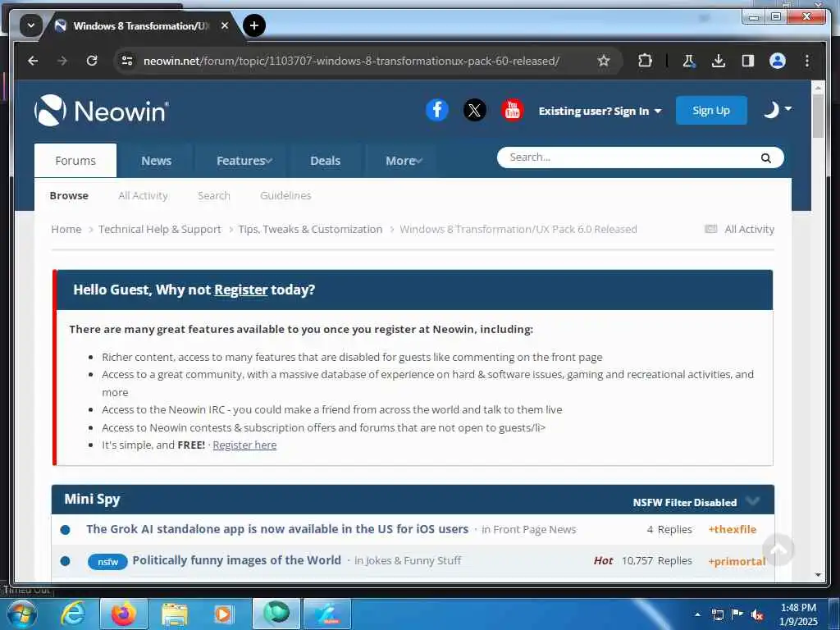This screenshot has height=630, width=840.
Task: Click the Action Center flag icon
Action: point(737,614)
